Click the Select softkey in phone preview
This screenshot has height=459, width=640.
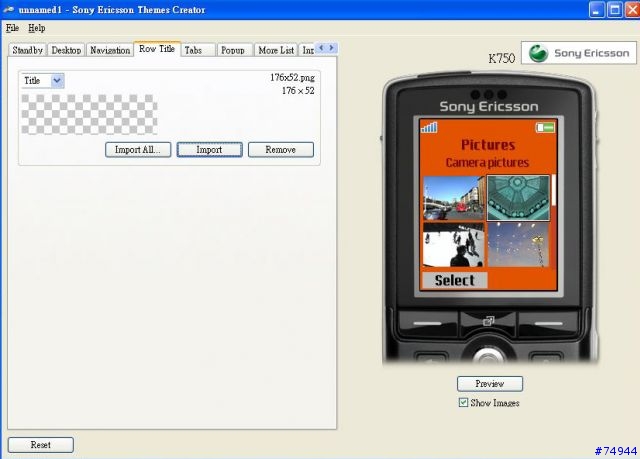point(454,280)
